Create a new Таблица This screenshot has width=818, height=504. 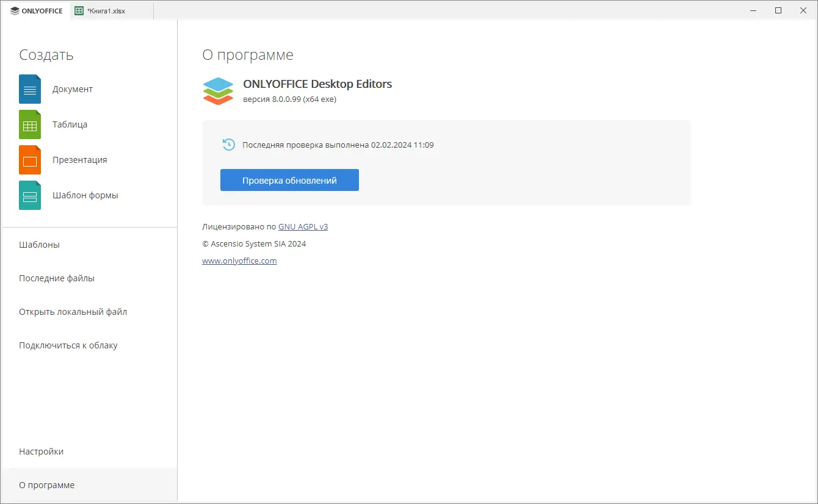coord(89,124)
